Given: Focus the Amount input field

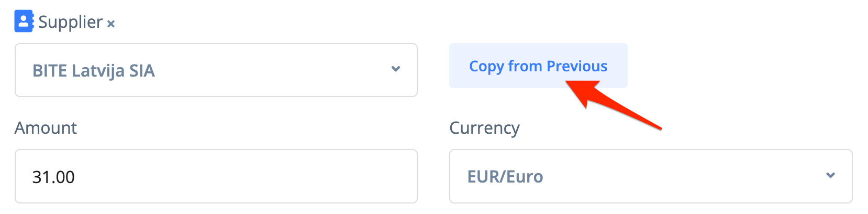Looking at the screenshot, I should point(216,176).
